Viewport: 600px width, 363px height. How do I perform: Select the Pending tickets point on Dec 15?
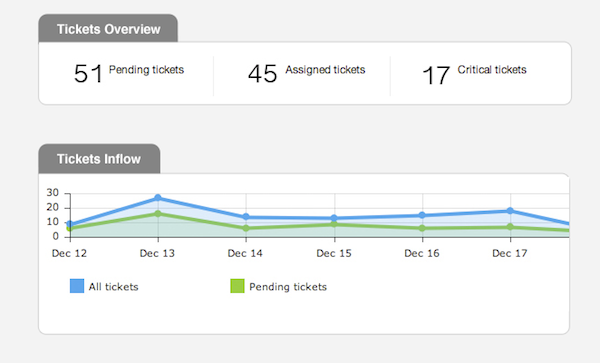pos(334,224)
